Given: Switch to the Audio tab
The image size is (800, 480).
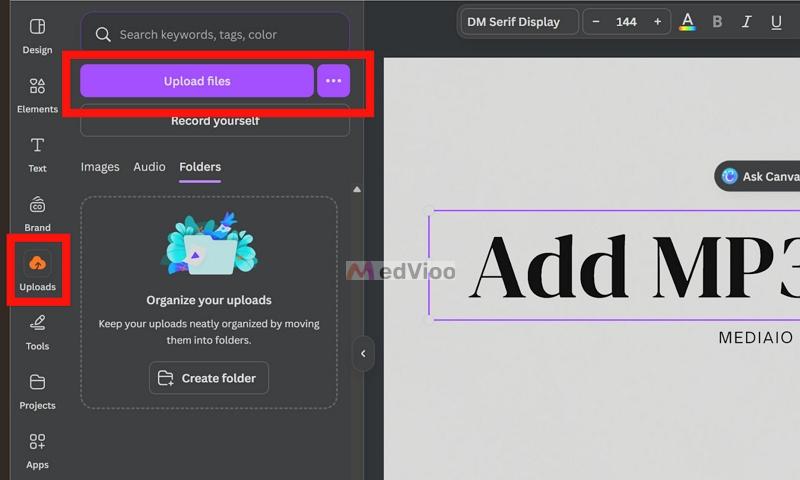Looking at the screenshot, I should [x=149, y=167].
